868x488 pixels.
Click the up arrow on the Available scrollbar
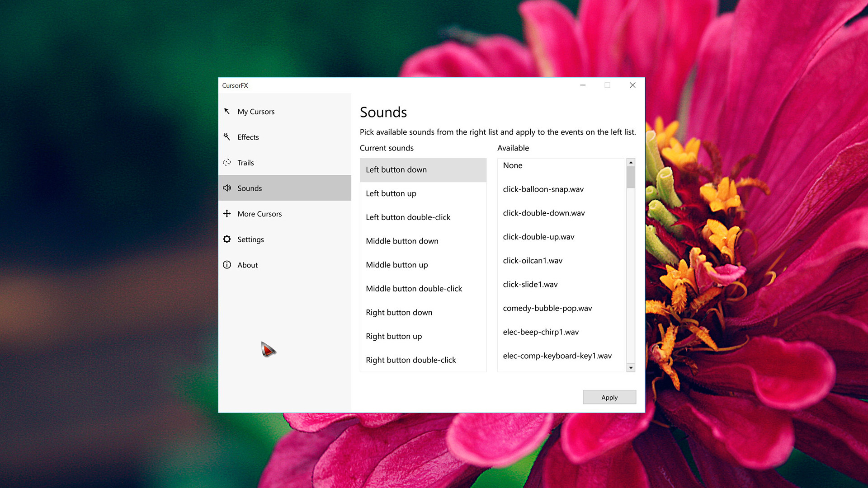pyautogui.click(x=631, y=162)
